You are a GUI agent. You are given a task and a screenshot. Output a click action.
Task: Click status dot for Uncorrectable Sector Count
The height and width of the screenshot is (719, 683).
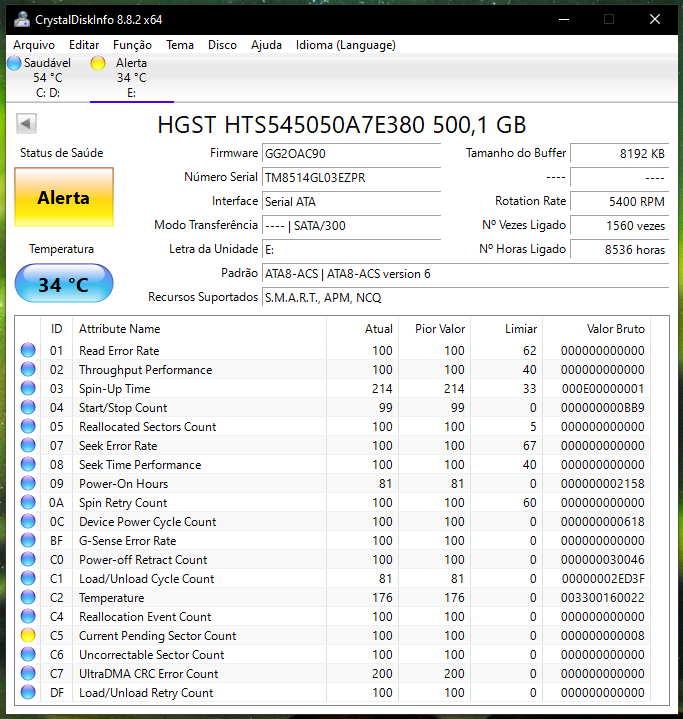(x=28, y=654)
